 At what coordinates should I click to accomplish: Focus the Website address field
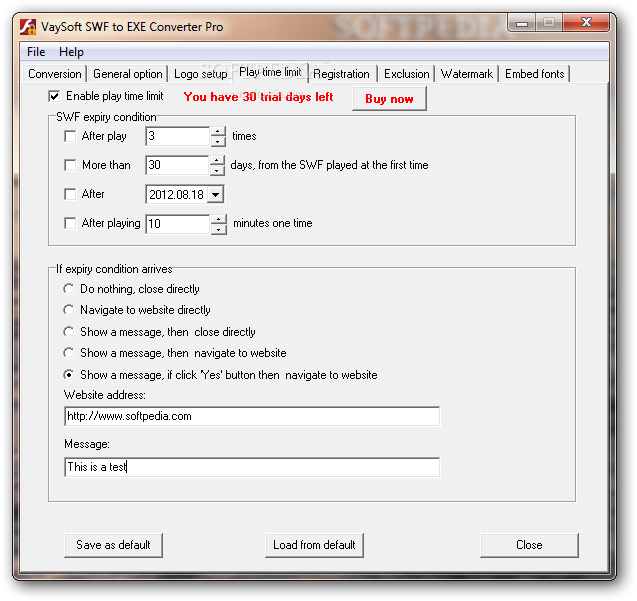coord(252,416)
